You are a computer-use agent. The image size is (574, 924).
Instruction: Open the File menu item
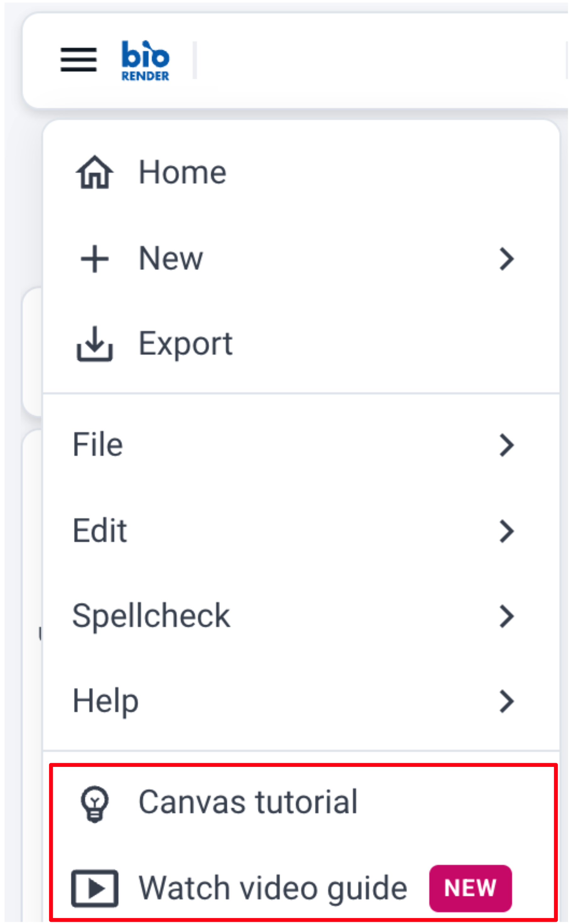click(301, 445)
